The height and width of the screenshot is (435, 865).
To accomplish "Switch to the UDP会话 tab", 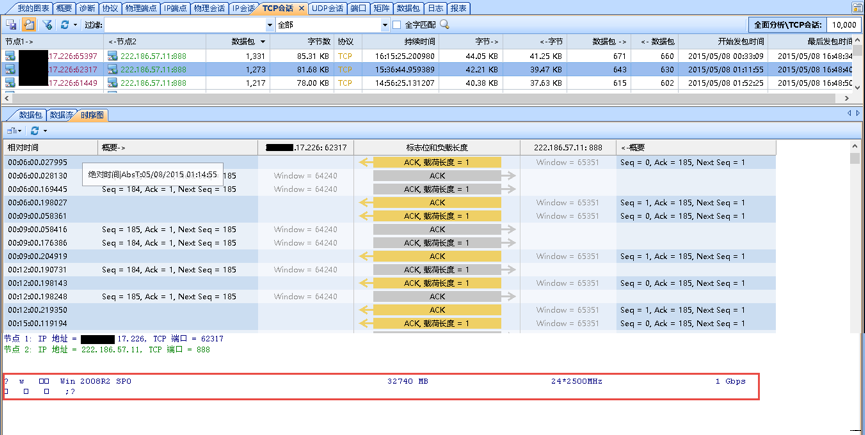I will (326, 8).
